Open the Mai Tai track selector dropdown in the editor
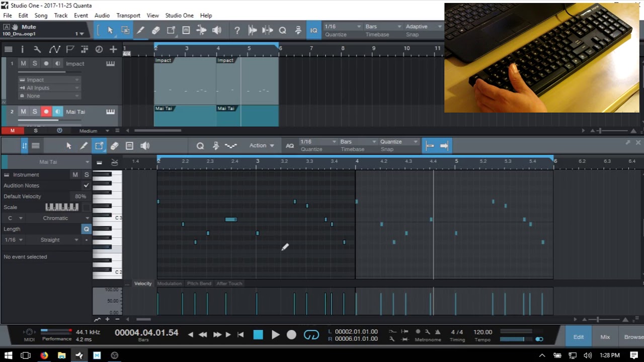The width and height of the screenshot is (644, 362). point(49,162)
